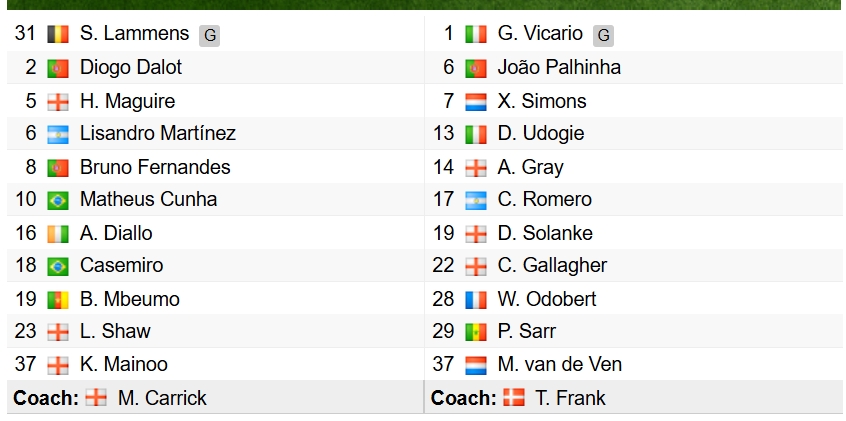Click the Brazil flag beside Matheus Cunha

(58, 200)
